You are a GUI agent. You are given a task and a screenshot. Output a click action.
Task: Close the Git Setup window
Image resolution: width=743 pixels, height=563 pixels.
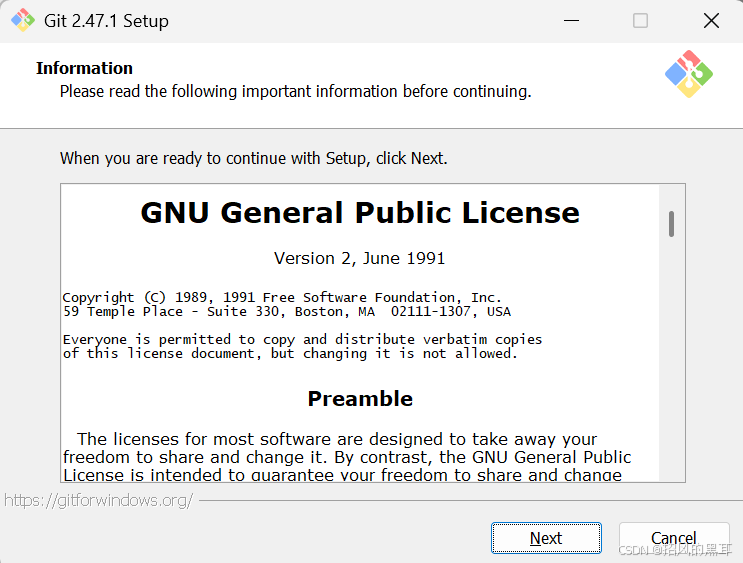pyautogui.click(x=711, y=20)
